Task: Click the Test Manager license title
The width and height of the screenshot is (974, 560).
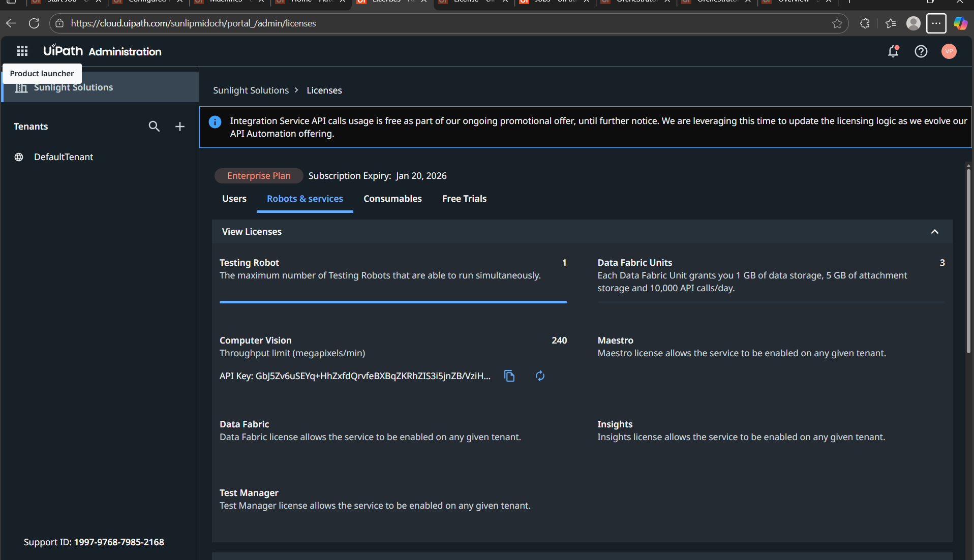Action: click(x=249, y=493)
